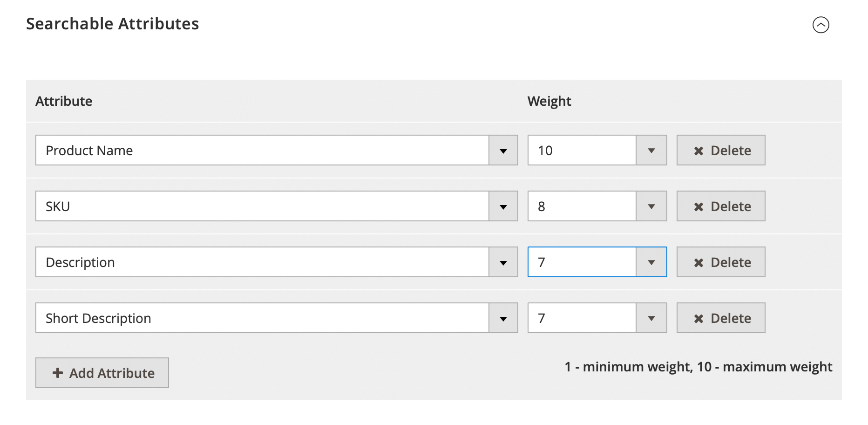Delete the SKU attribute row
Image resolution: width=868 pixels, height=425 pixels.
[x=730, y=206]
